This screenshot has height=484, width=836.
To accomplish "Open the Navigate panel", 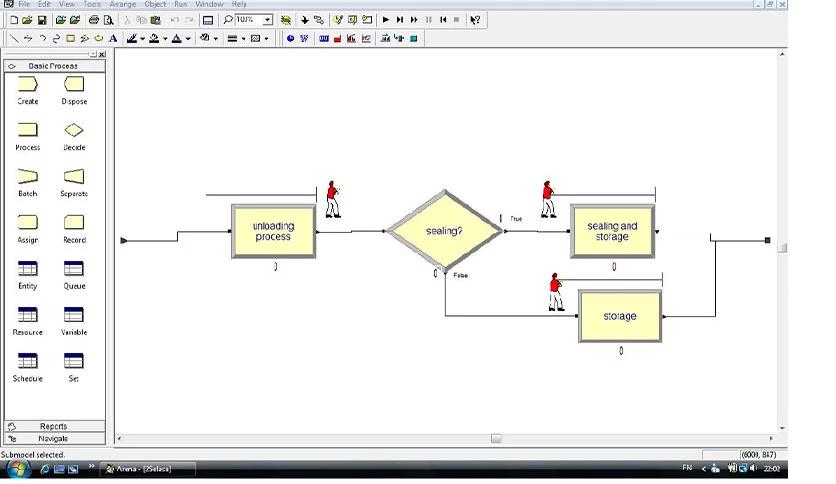I will point(53,438).
